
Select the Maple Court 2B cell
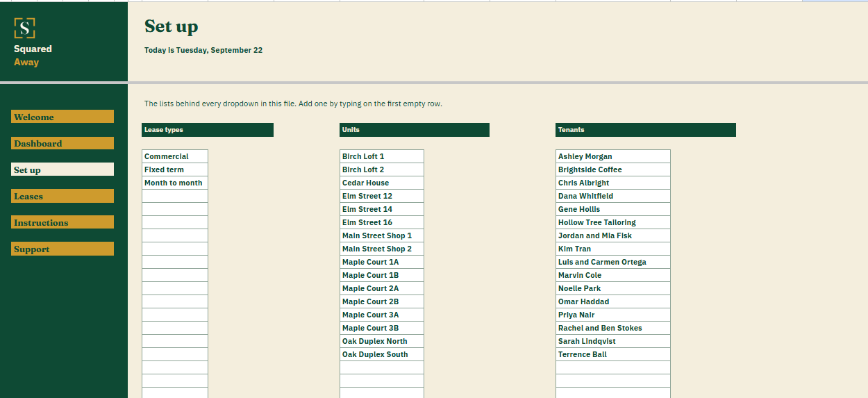pyautogui.click(x=382, y=301)
